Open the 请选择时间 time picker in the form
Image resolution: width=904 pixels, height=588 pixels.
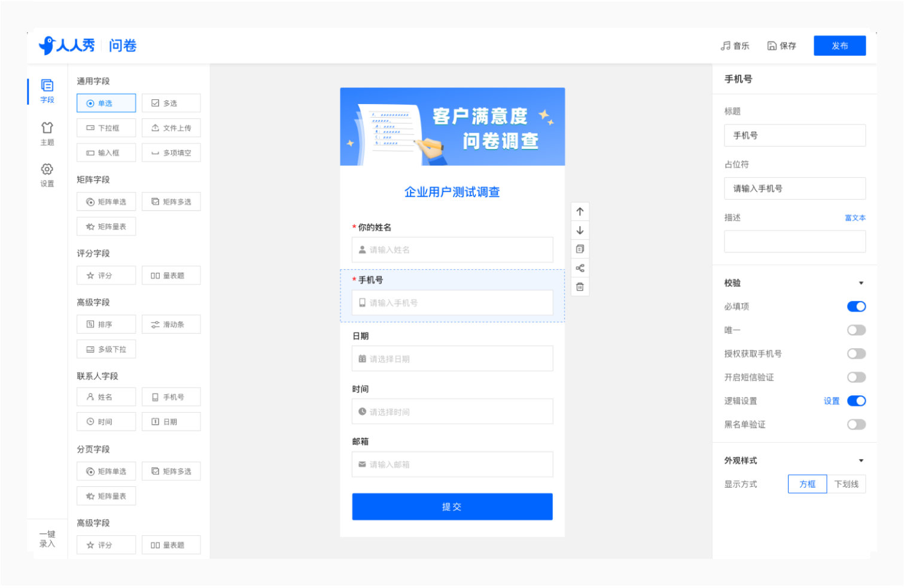point(452,412)
